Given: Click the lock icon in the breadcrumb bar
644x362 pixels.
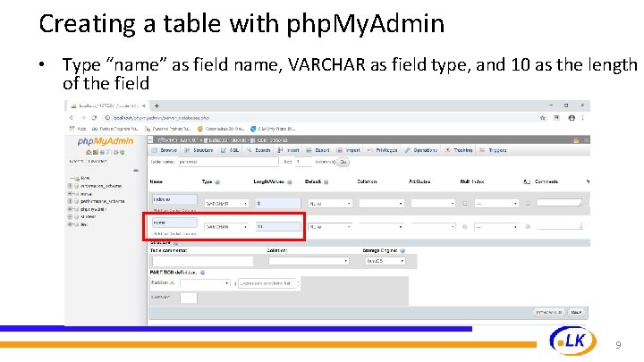Looking at the screenshot, I should click(x=576, y=140).
